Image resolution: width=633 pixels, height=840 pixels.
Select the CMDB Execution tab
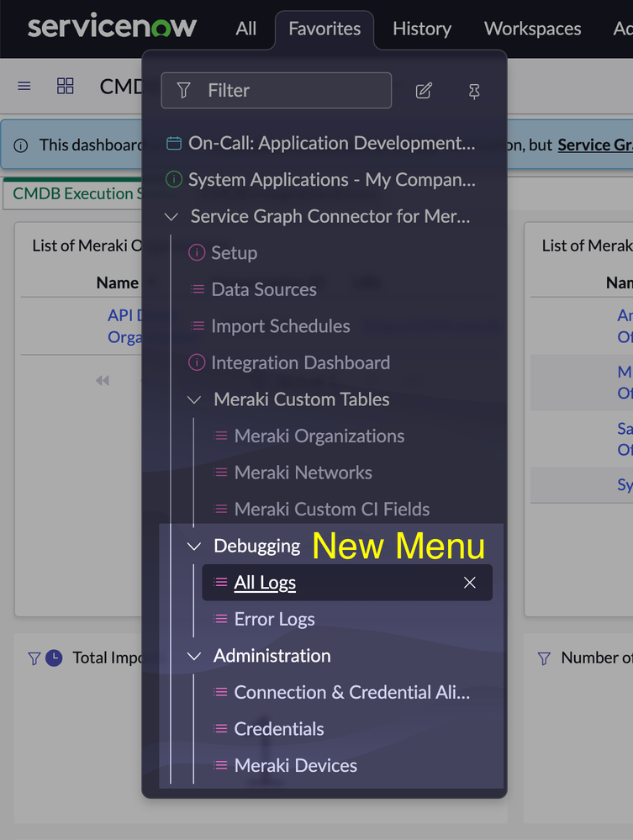[77, 193]
